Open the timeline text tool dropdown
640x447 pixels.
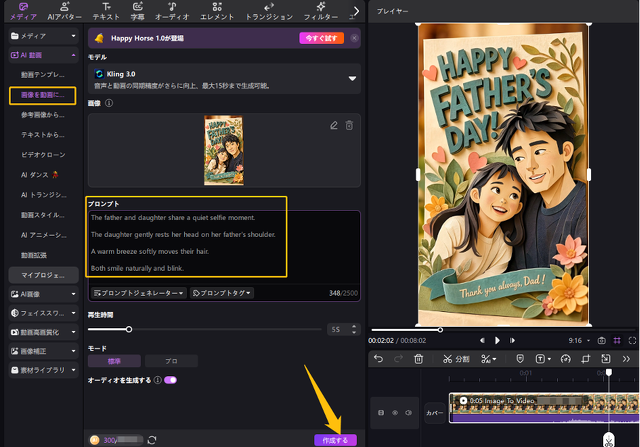pos(543,359)
